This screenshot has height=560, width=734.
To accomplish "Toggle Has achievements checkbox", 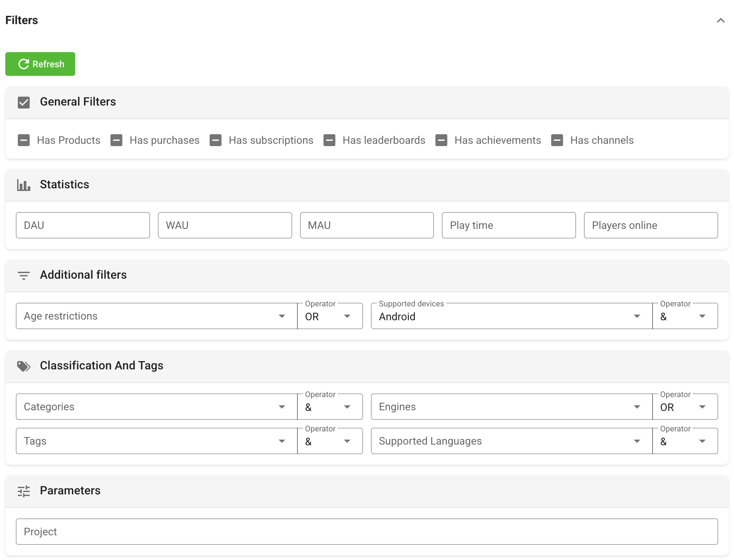I will click(x=442, y=140).
